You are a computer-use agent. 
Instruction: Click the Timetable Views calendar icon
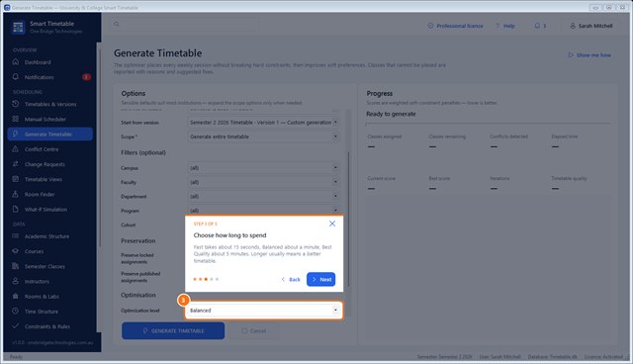point(16,179)
